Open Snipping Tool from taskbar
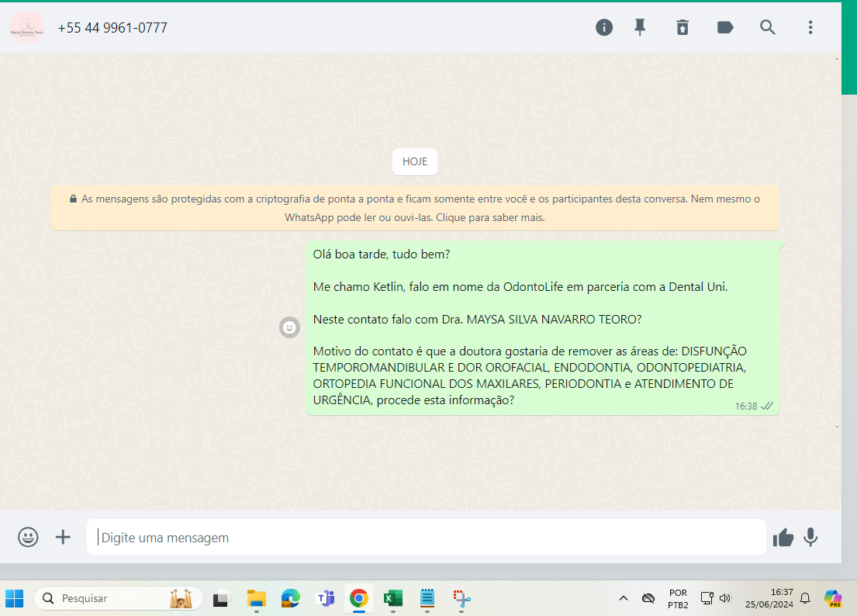The height and width of the screenshot is (616, 857). click(x=461, y=598)
